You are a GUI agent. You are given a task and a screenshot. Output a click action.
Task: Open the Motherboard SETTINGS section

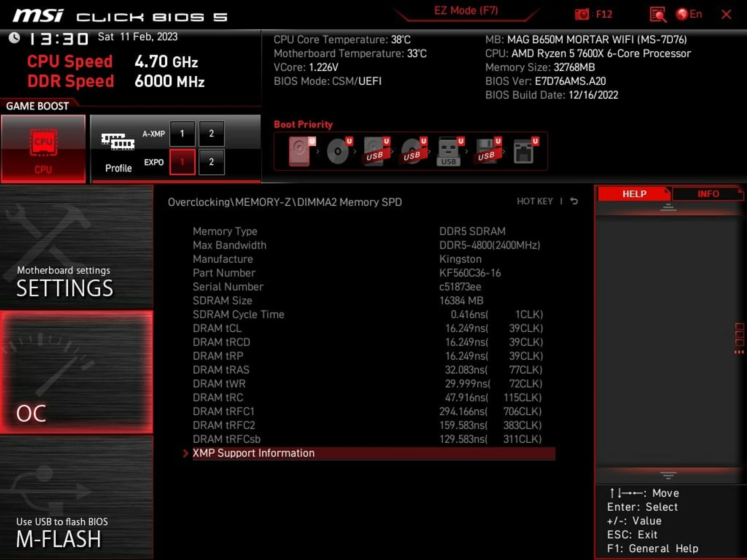[77, 247]
